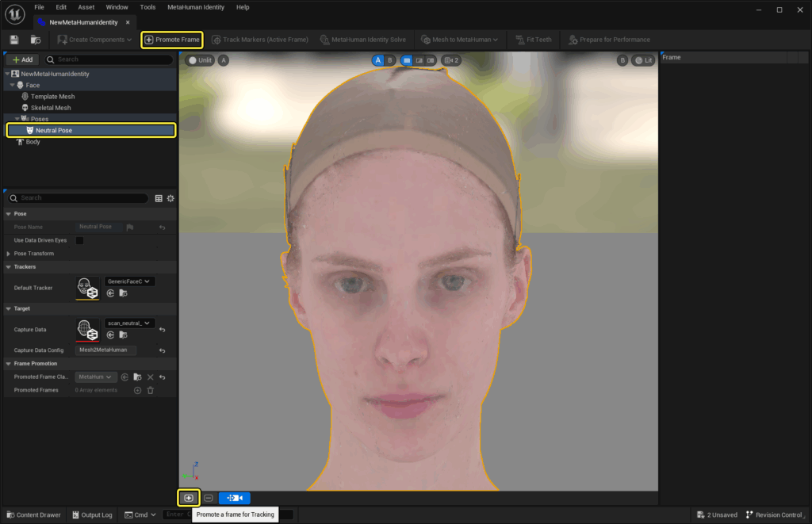Screen dimensions: 812x524
Task: Open the details panel settings gear icon
Action: (170, 198)
